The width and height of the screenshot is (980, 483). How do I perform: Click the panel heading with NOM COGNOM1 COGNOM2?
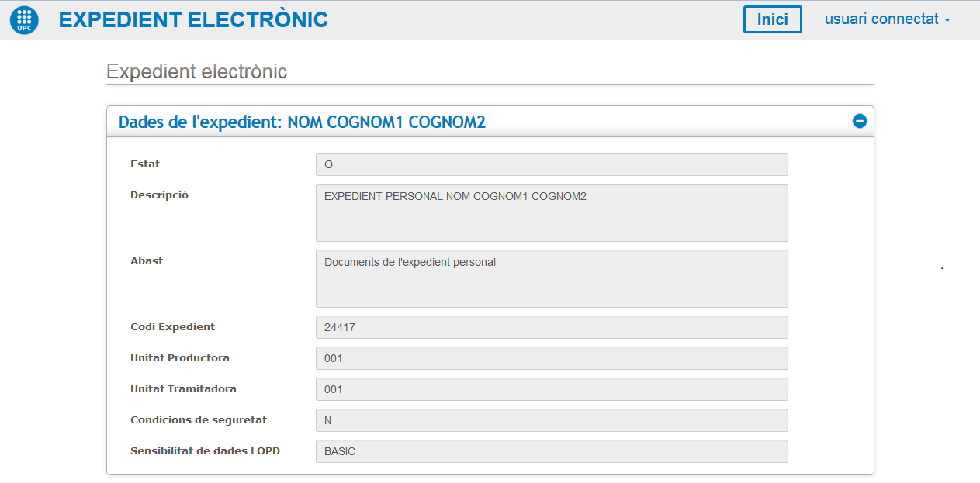(302, 122)
